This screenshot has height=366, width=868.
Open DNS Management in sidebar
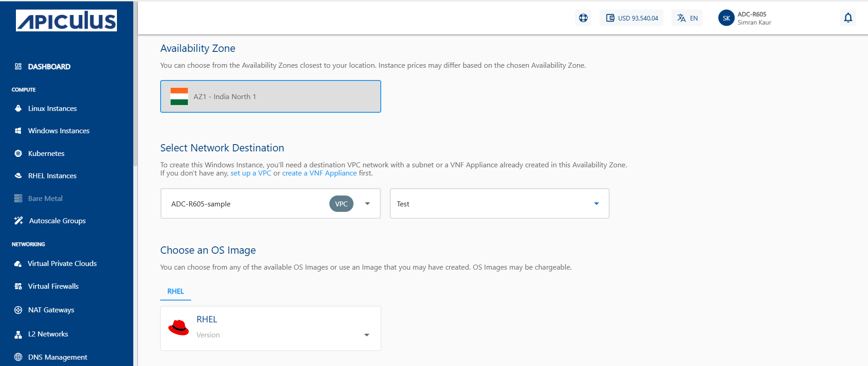pyautogui.click(x=57, y=357)
